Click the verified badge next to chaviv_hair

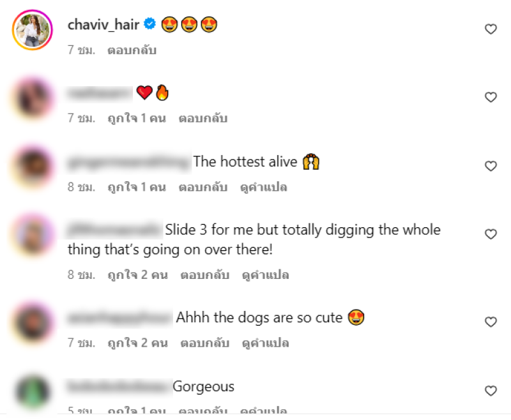click(x=150, y=24)
